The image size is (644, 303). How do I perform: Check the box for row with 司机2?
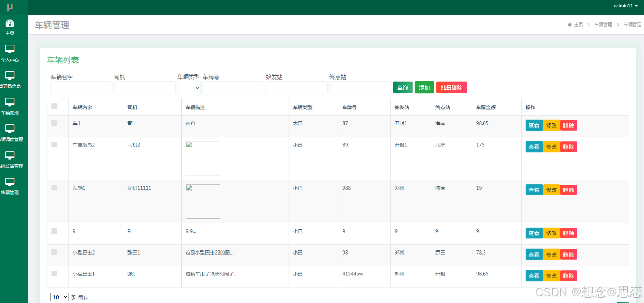(55, 144)
